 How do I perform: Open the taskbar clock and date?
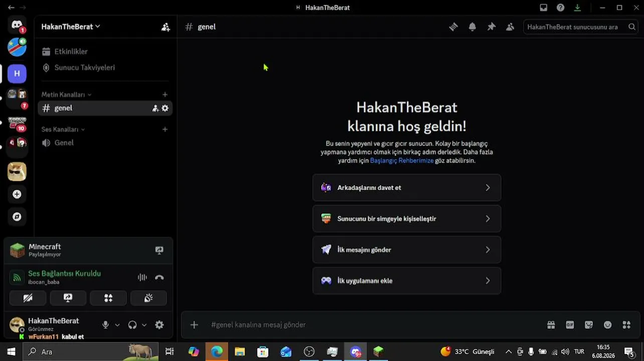click(603, 351)
